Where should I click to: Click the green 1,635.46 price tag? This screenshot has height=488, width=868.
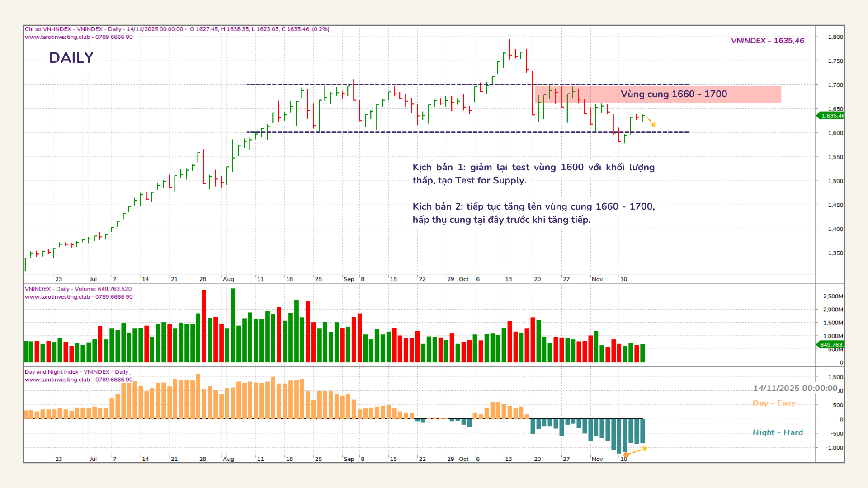pos(831,116)
